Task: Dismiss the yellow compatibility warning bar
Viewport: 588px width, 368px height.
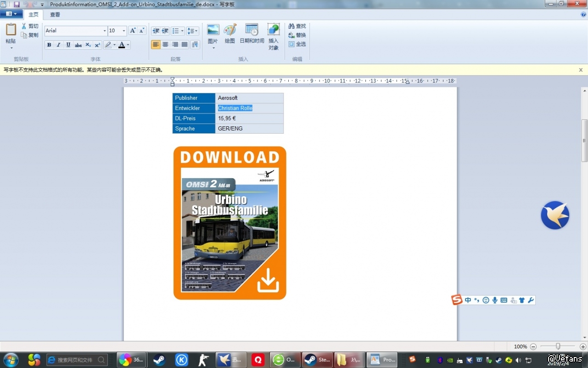Action: coord(581,70)
